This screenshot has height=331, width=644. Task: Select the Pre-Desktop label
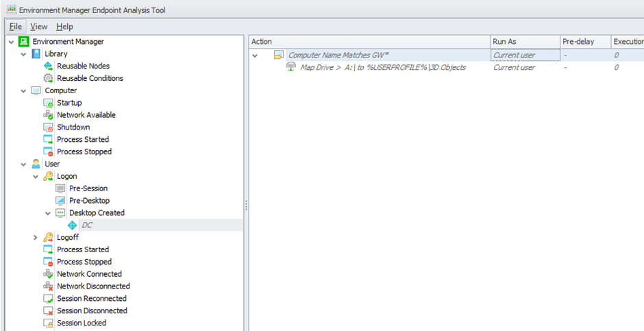[x=90, y=200]
